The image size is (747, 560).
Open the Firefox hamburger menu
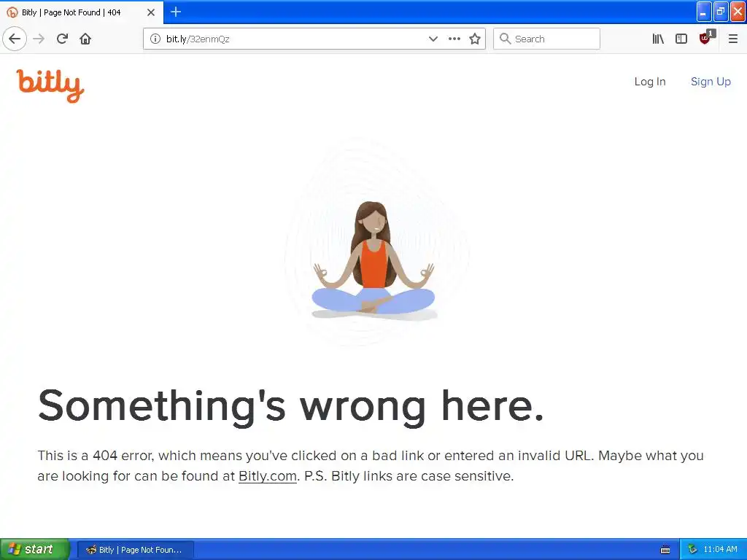coord(732,39)
